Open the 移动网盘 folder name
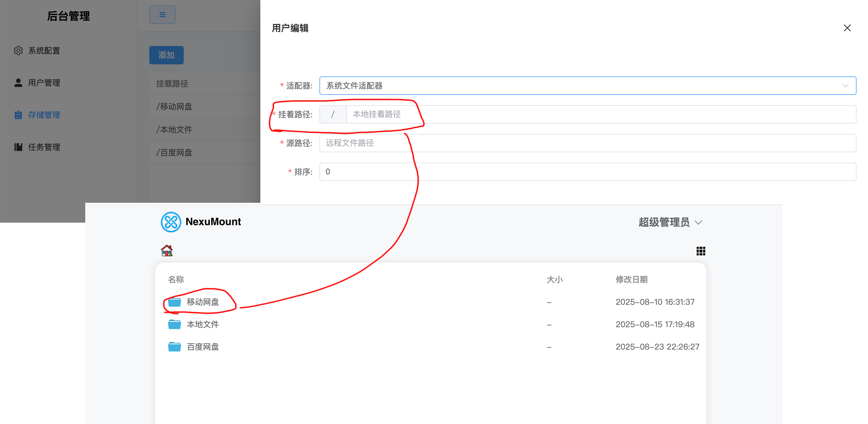 (203, 302)
